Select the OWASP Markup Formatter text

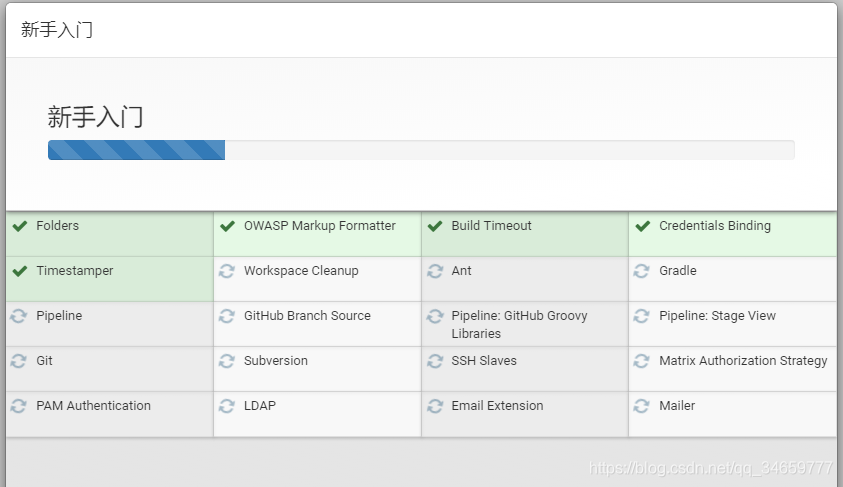coord(320,226)
